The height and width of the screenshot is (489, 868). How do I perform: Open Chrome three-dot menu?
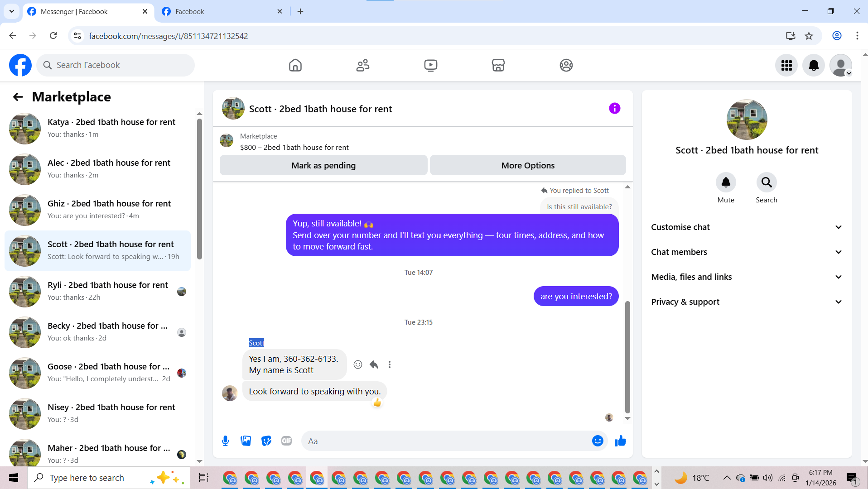tap(857, 36)
